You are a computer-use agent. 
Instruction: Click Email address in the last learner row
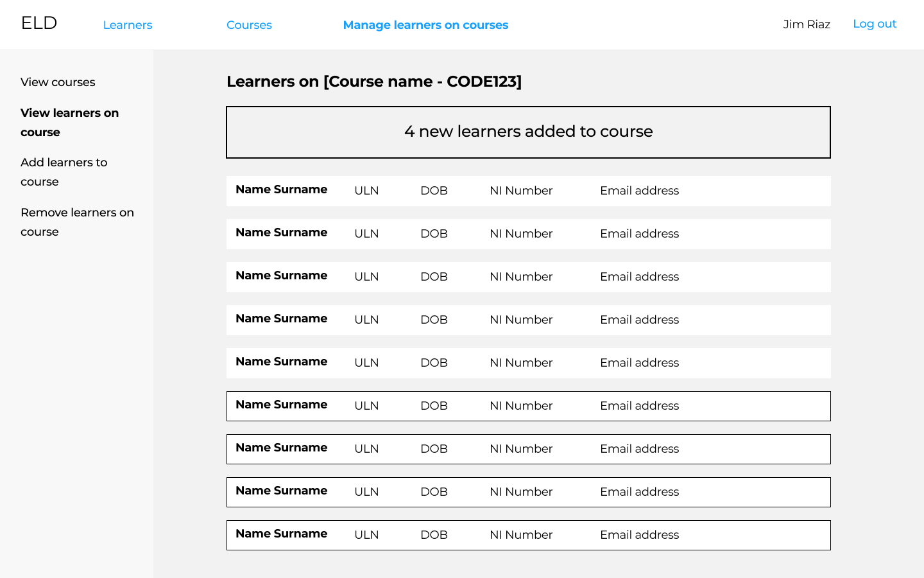point(639,535)
